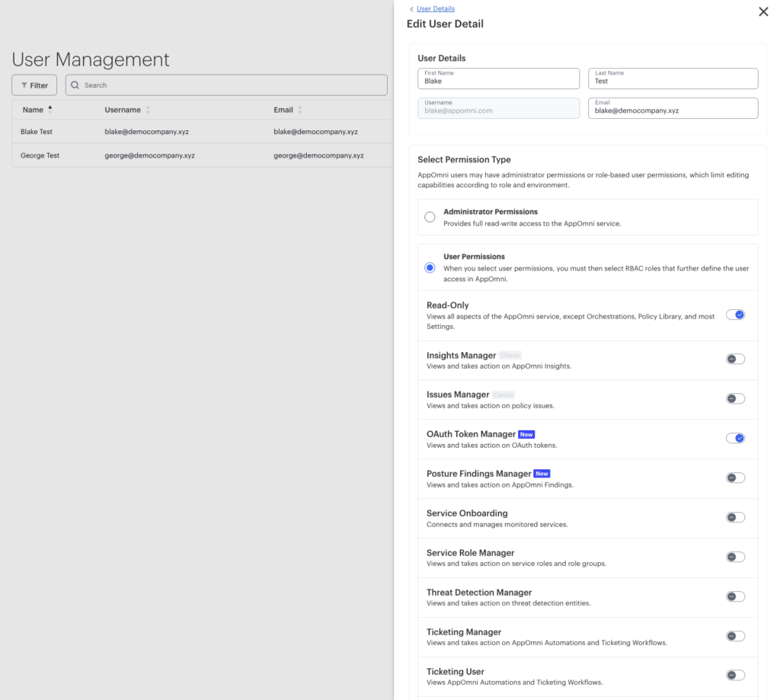Close the Edit User Detail panel
This screenshot has width=780, height=700.
[x=763, y=11]
